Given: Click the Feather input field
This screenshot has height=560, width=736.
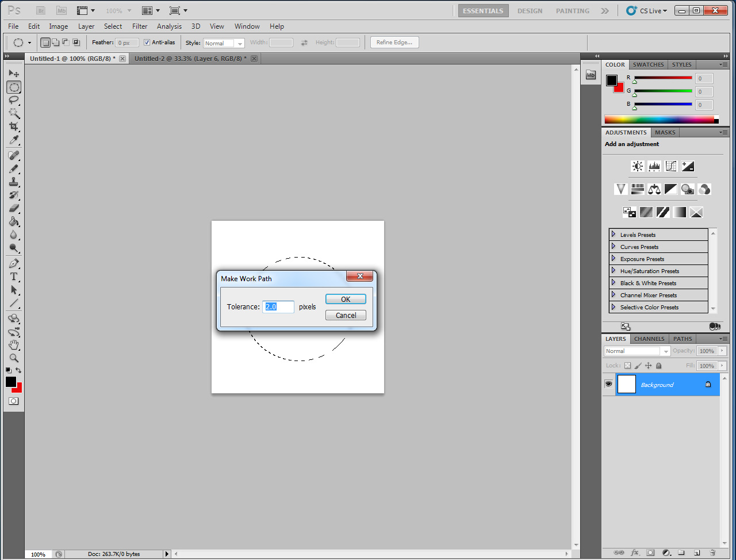Looking at the screenshot, I should [x=126, y=43].
